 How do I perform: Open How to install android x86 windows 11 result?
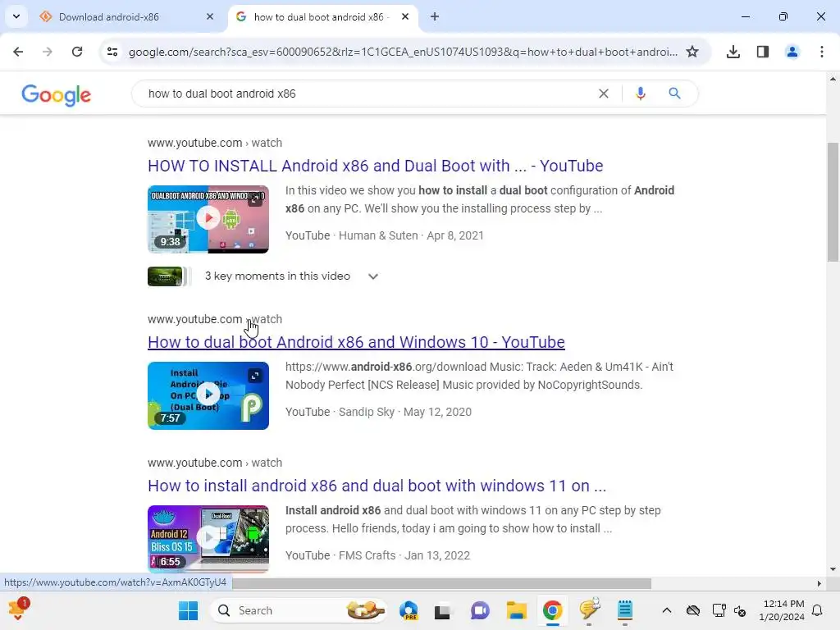click(x=377, y=486)
